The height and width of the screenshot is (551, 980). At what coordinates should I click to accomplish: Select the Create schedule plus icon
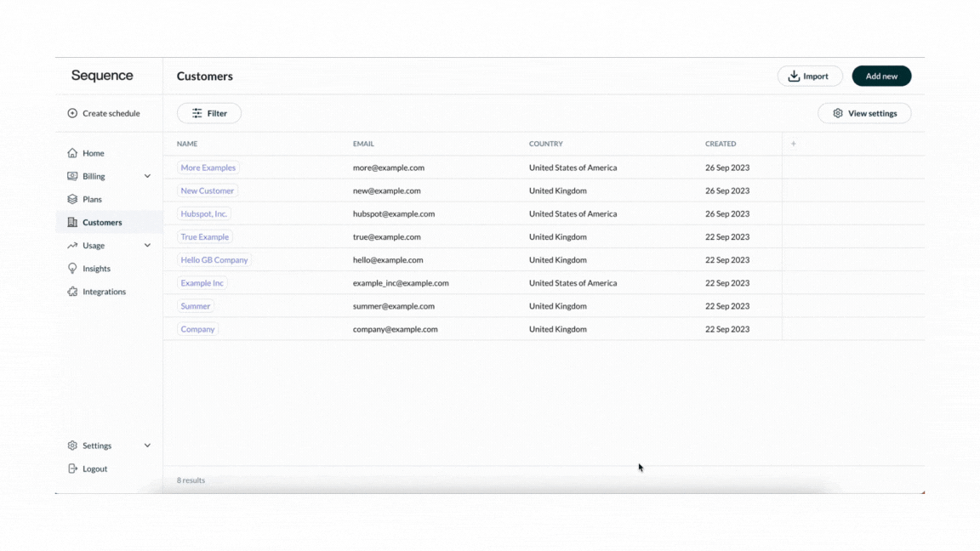point(71,112)
